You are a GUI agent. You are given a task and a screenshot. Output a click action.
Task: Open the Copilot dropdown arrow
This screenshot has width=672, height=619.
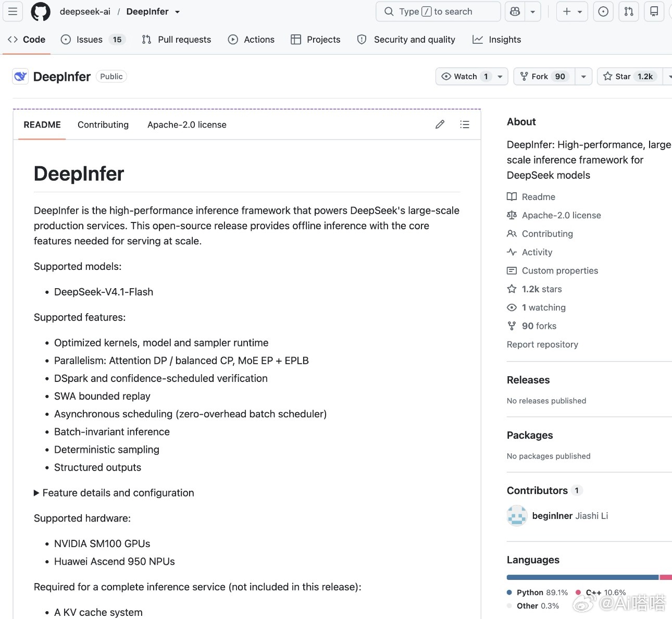(x=532, y=11)
